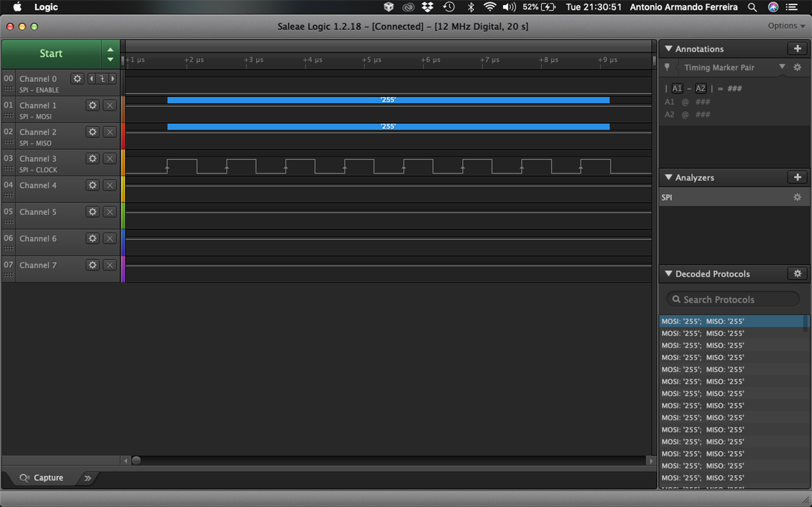Collapse the Annotations panel

point(669,49)
